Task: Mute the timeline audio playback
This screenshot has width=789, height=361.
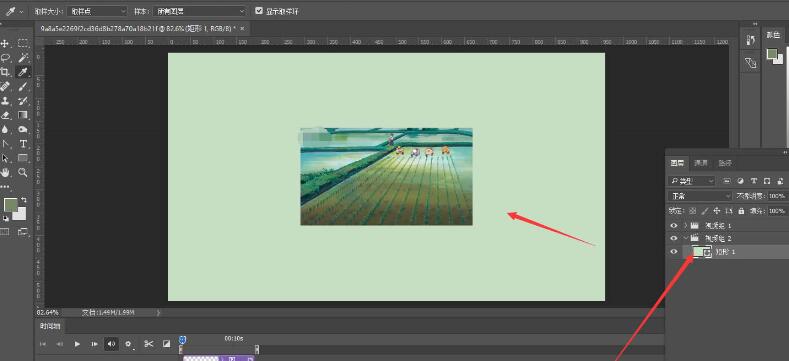Action: [x=111, y=344]
